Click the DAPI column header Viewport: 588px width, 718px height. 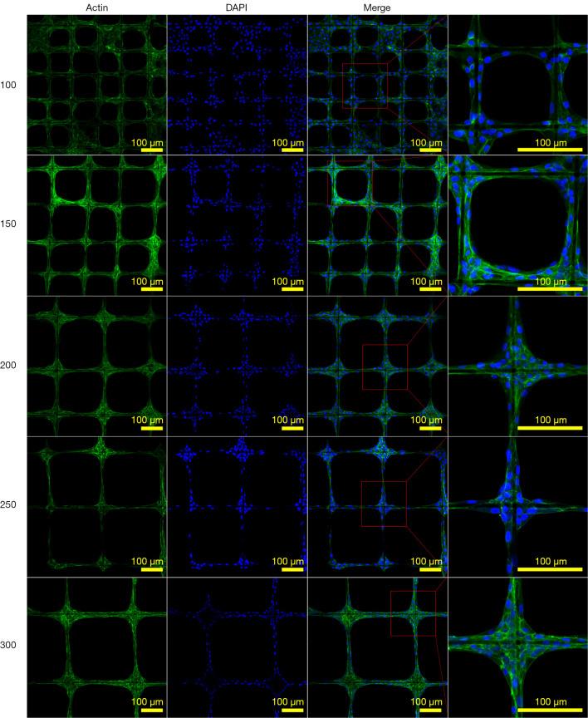pos(238,7)
